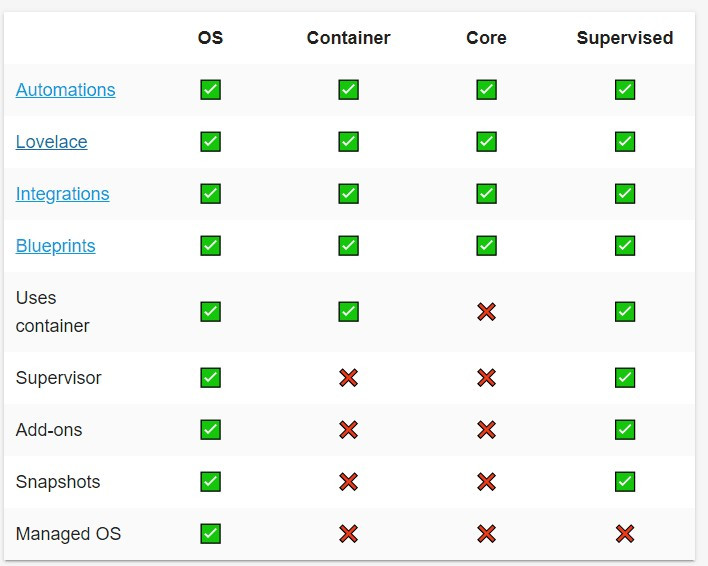
Task: Click the red X for Core Managed OS
Action: tap(486, 534)
